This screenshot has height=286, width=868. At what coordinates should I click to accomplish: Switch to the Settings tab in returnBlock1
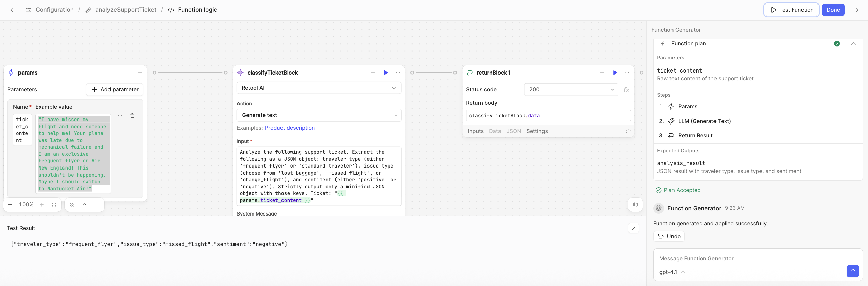tap(537, 131)
